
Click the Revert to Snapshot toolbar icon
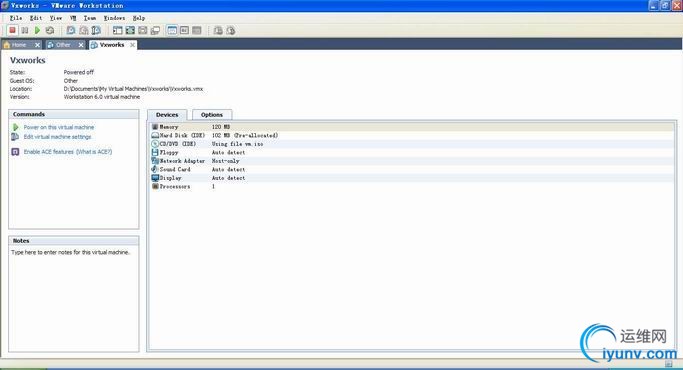point(84,30)
